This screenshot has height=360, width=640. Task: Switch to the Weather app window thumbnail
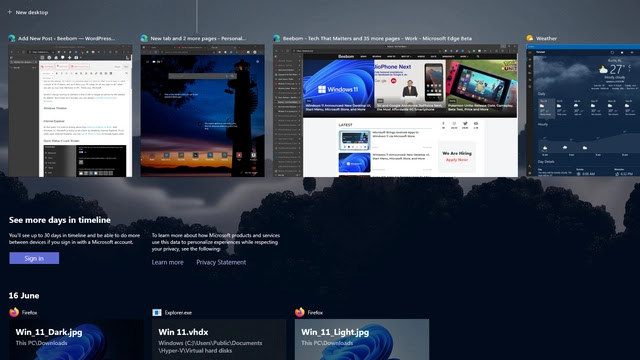click(583, 111)
